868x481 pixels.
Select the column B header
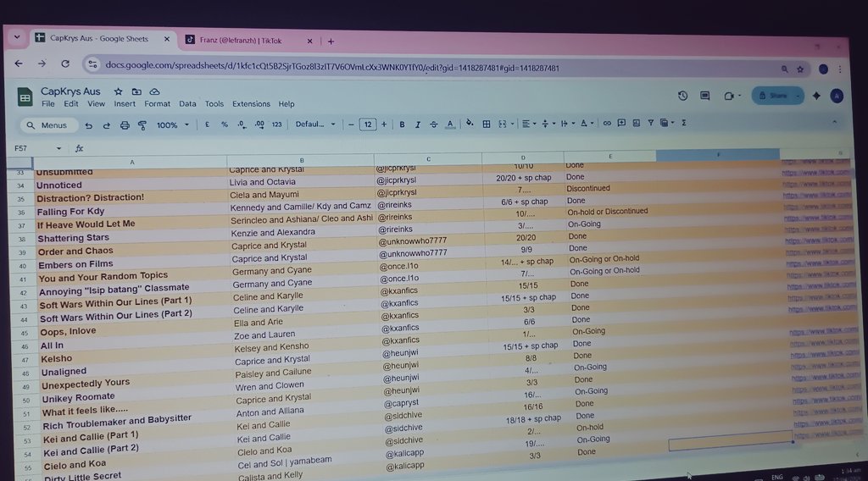[x=301, y=160]
